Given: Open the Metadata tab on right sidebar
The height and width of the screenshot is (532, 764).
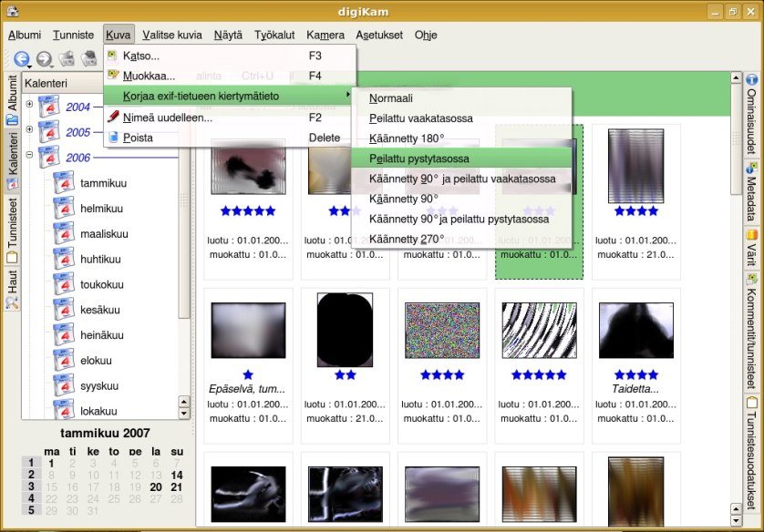Looking at the screenshot, I should [x=752, y=193].
